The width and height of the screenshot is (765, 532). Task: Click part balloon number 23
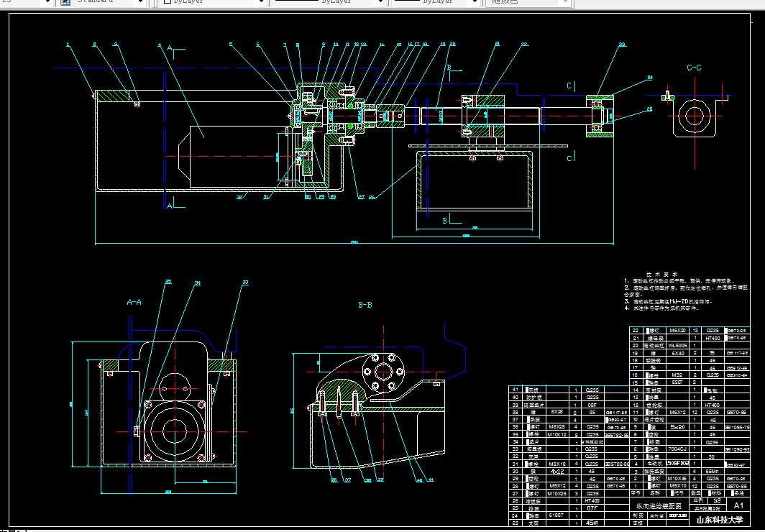point(622,45)
